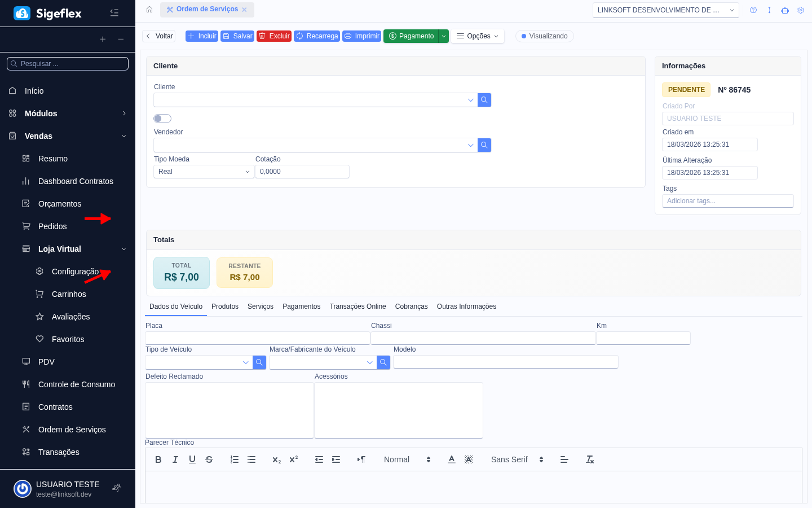
Task: Click the clear formatting icon in editor
Action: coord(590,459)
